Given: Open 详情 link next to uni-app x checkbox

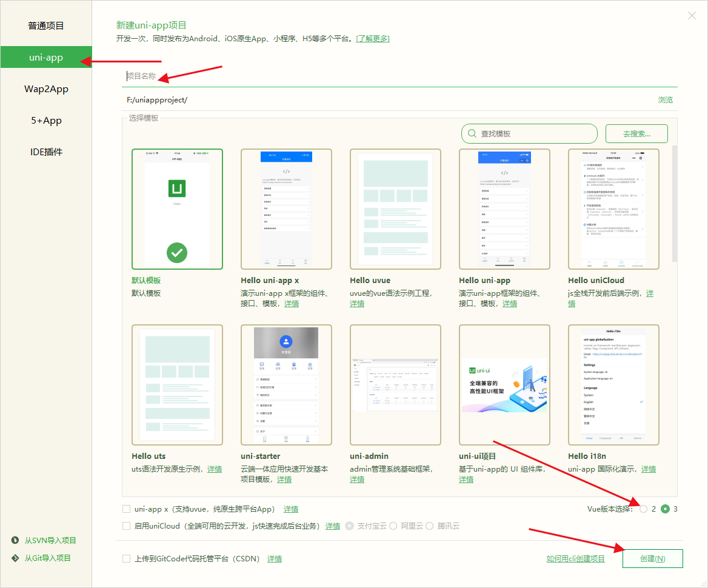Looking at the screenshot, I should [291, 509].
